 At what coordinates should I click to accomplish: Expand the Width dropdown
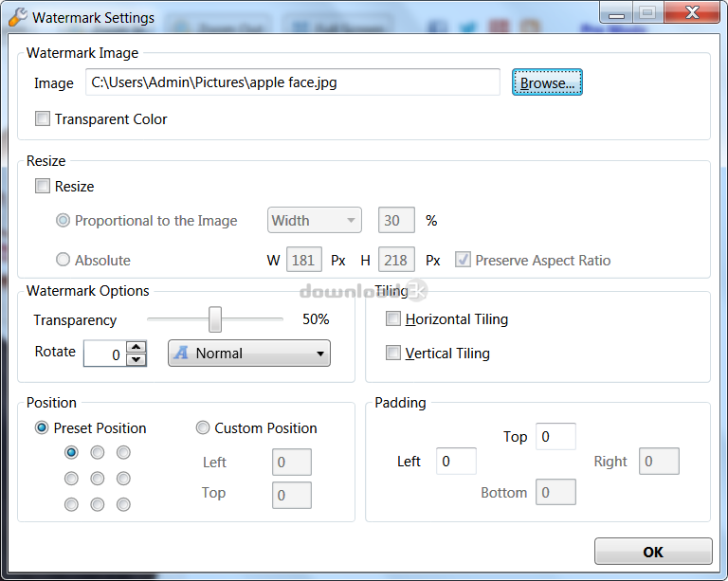[x=314, y=221]
